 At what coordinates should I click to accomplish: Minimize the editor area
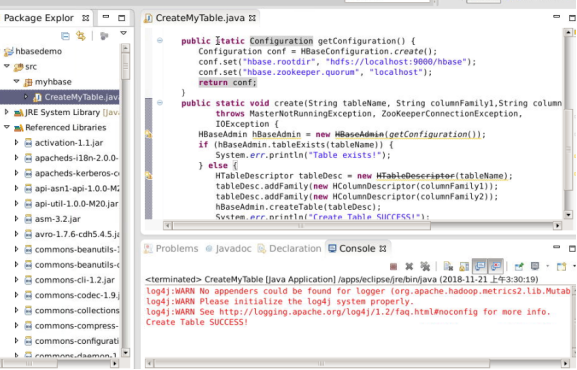pyautogui.click(x=556, y=17)
